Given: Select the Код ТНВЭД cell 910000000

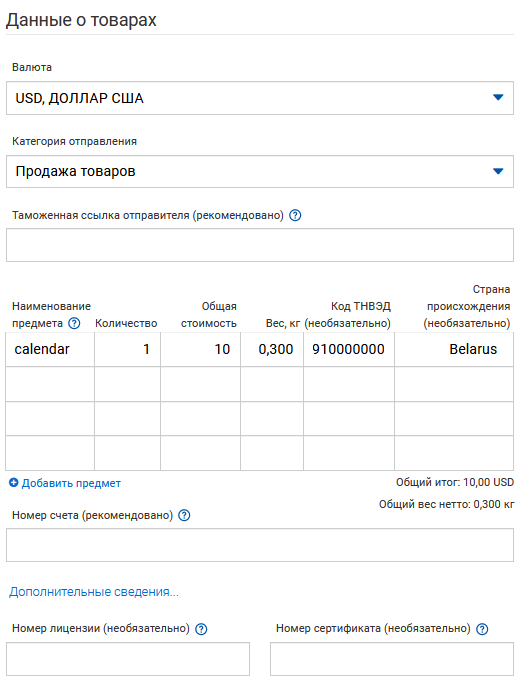Looking at the screenshot, I should 349,349.
